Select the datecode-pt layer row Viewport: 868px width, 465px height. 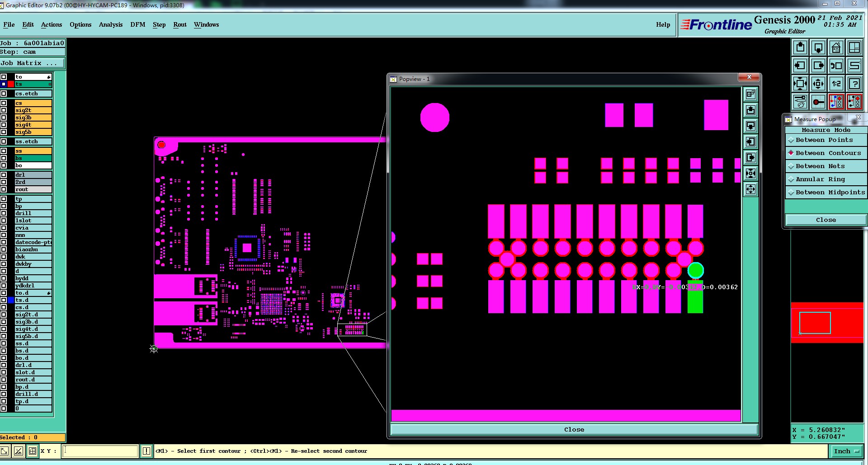tap(33, 242)
